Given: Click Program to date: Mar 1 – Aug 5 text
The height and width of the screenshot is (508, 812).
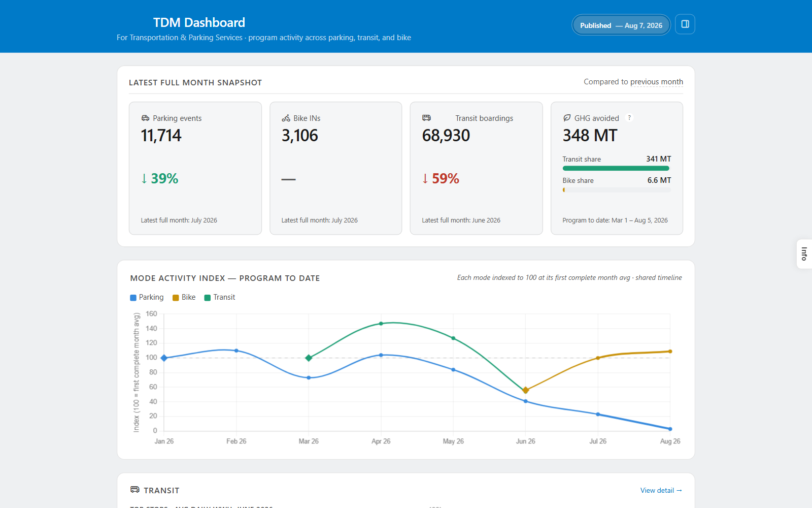Looking at the screenshot, I should click(x=615, y=220).
